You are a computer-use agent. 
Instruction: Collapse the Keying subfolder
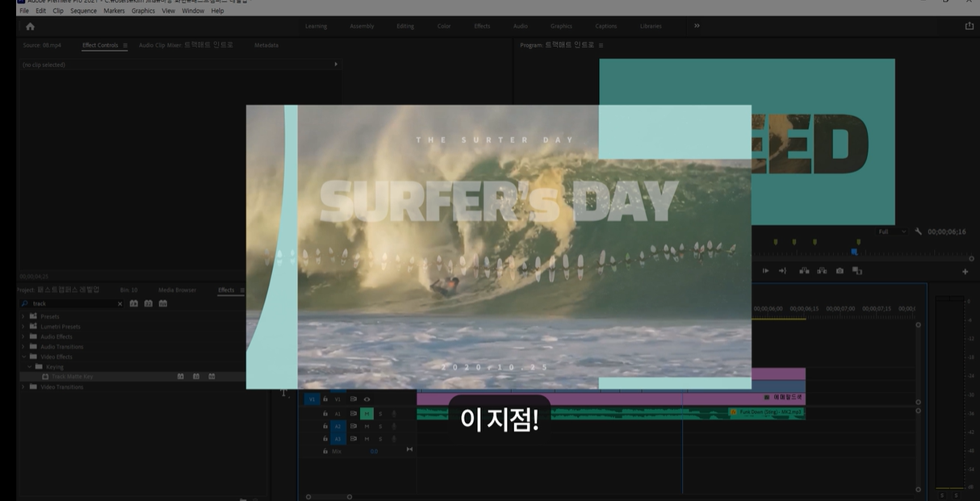pos(30,366)
